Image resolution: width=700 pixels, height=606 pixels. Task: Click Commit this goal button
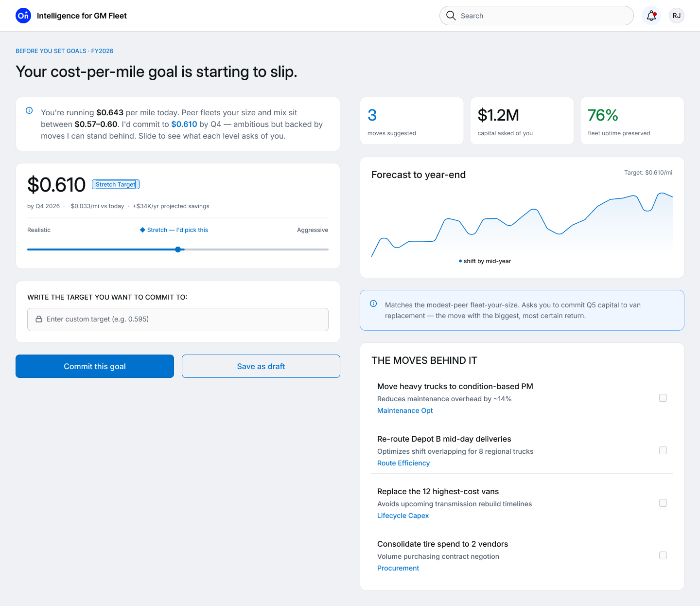(95, 366)
